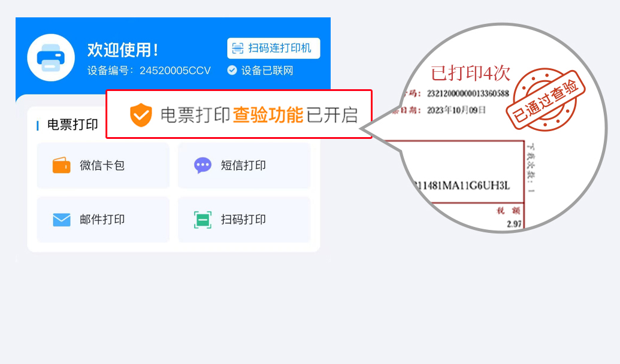Viewport: 620px width, 364px height.
Task: Click the 欢迎使用 welcome title
Action: [123, 50]
